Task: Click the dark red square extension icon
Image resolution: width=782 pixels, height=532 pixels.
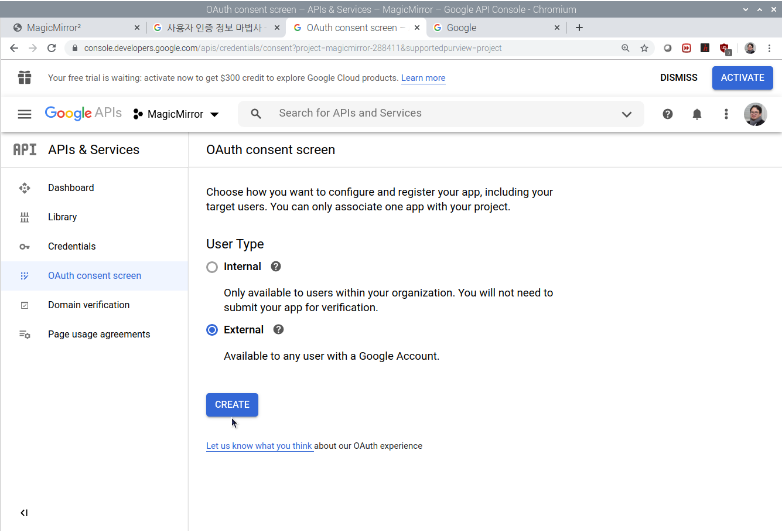Action: 705,48
